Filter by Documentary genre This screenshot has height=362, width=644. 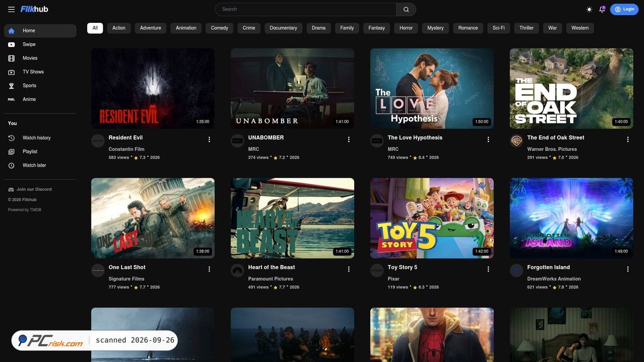[x=283, y=28]
